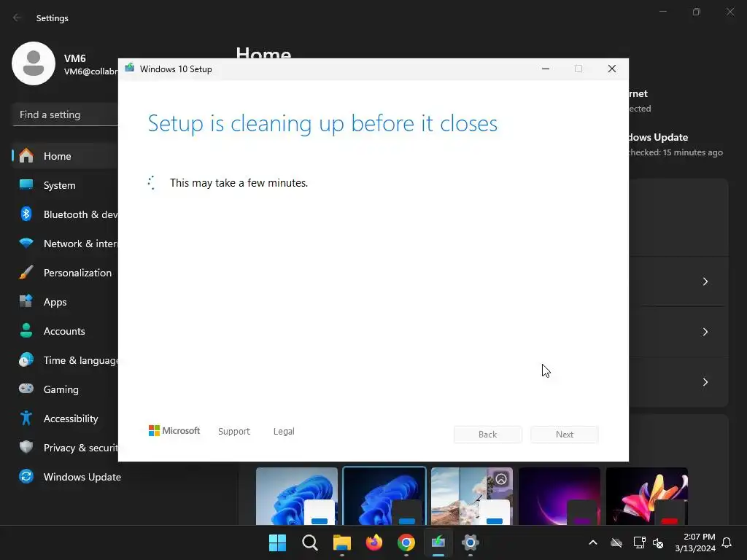
Task: Open Accounts settings
Action: (x=65, y=331)
